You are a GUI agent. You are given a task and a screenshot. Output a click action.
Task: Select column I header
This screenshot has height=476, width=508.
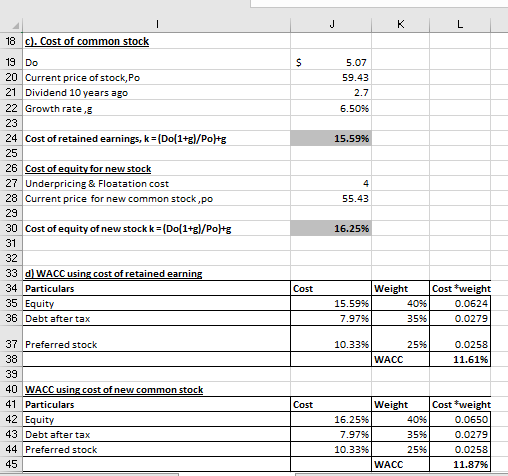157,24
